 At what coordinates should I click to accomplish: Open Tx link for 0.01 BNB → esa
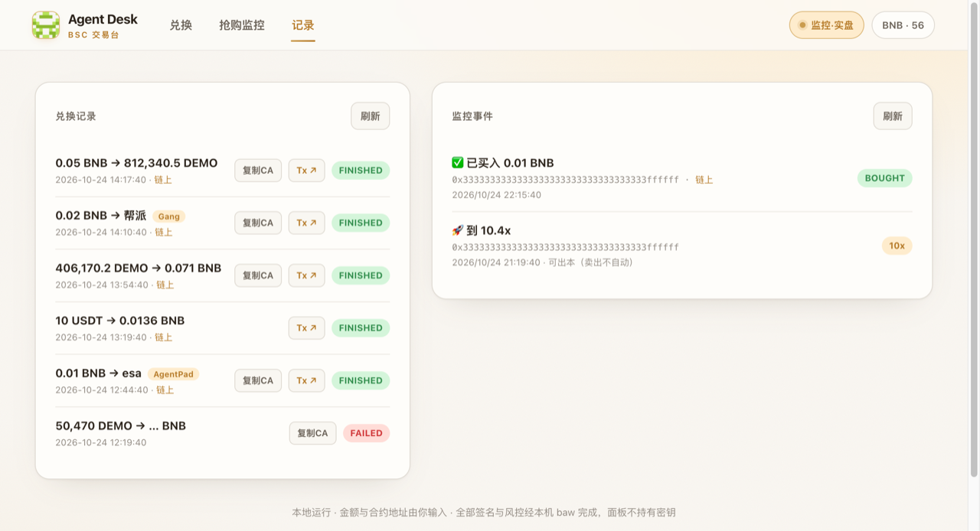[306, 380]
